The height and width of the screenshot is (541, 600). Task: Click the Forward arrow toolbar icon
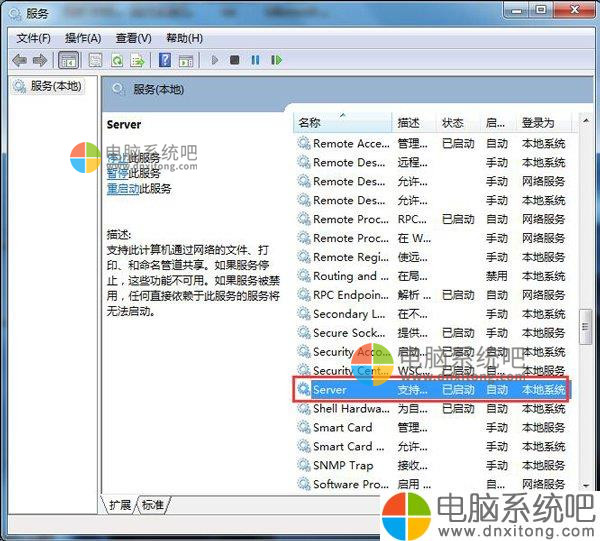39,60
